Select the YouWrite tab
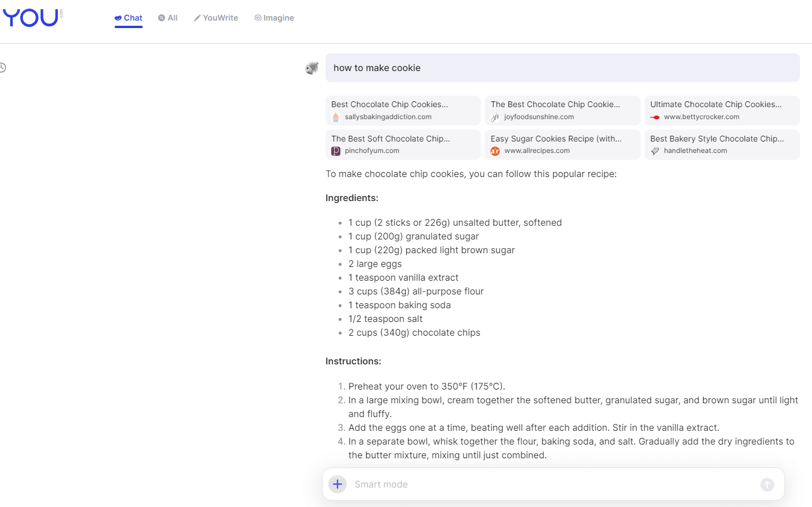Screen dimensions: 812x507 216,18
